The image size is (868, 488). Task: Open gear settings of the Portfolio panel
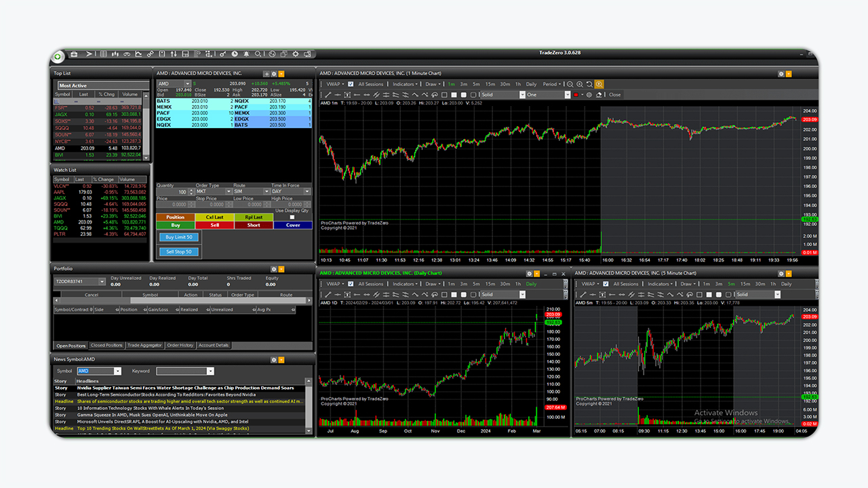273,269
